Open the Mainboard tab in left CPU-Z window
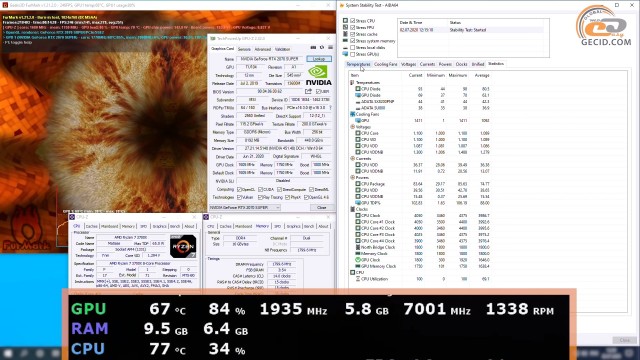The height and width of the screenshot is (360, 640). pos(109,226)
